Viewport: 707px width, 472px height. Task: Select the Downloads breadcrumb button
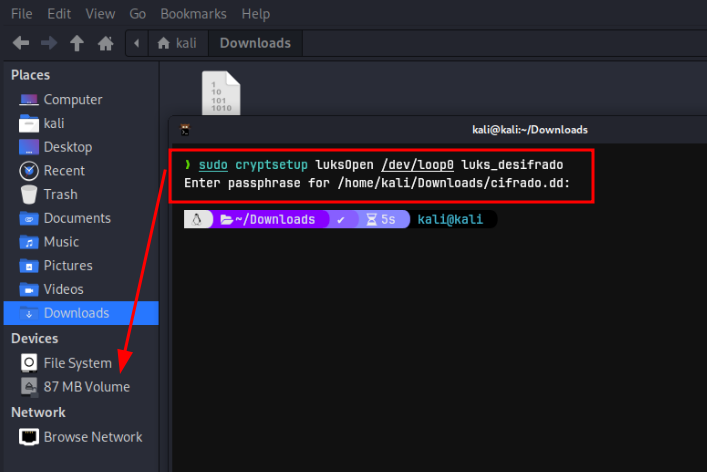(x=255, y=43)
